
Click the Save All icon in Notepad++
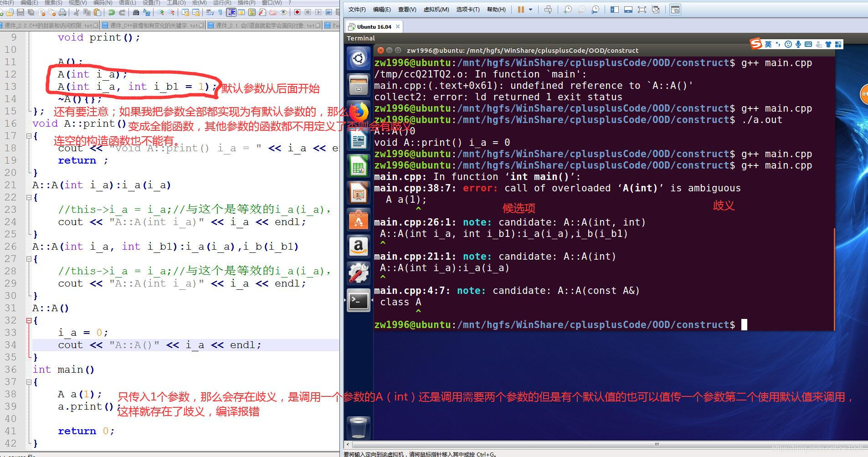click(x=31, y=12)
